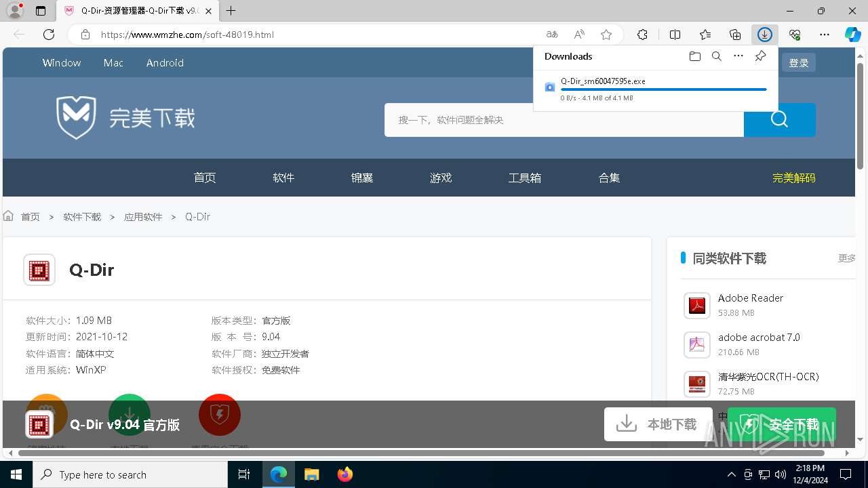
Task: Toggle split screen icon
Action: pos(675,35)
